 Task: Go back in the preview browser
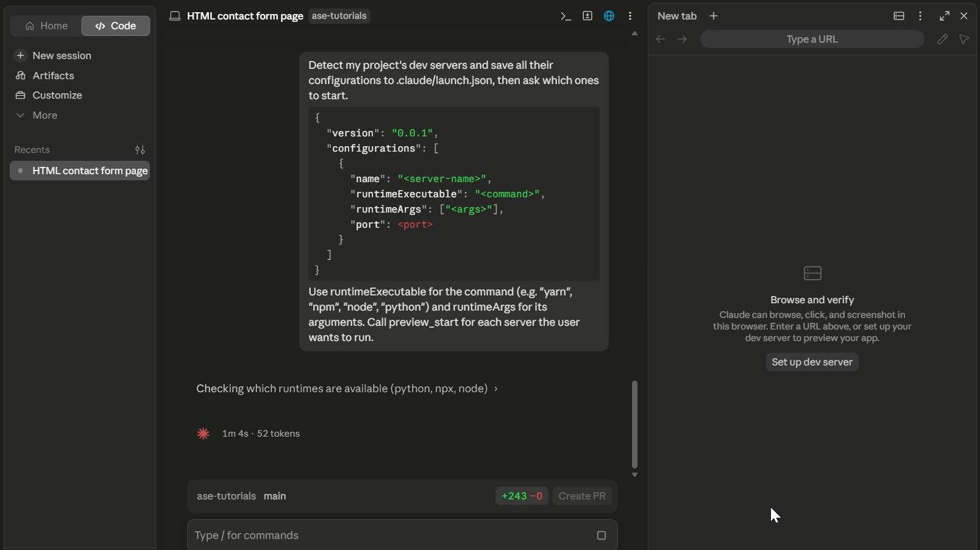tap(661, 40)
